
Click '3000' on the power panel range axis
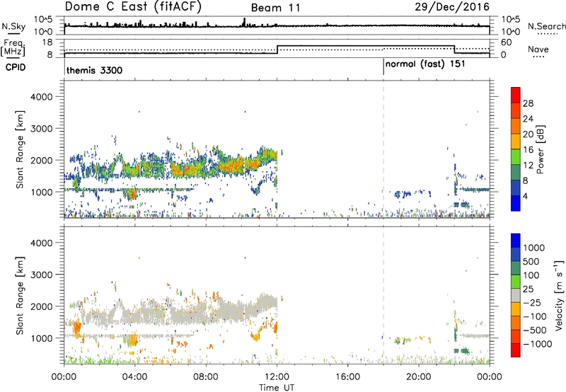pos(41,129)
